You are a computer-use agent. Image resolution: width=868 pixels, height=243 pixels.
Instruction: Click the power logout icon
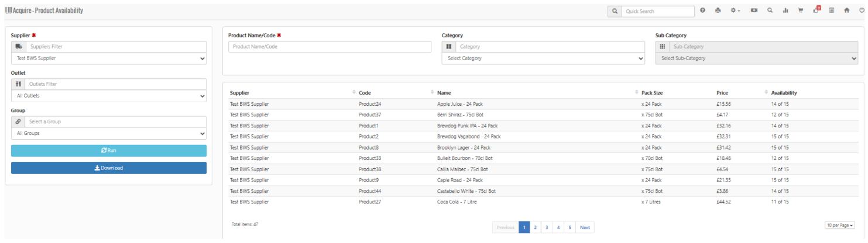tap(862, 11)
